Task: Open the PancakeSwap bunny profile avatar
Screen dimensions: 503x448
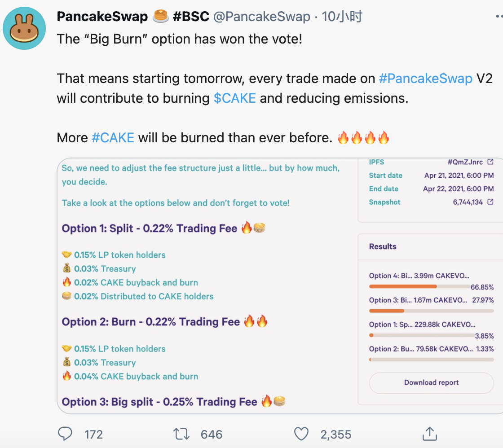Action: point(24,28)
